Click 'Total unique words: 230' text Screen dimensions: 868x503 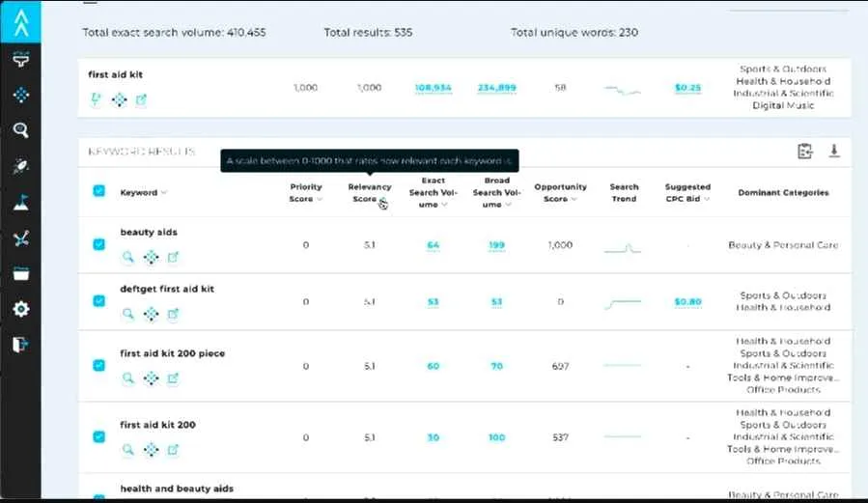tap(574, 33)
